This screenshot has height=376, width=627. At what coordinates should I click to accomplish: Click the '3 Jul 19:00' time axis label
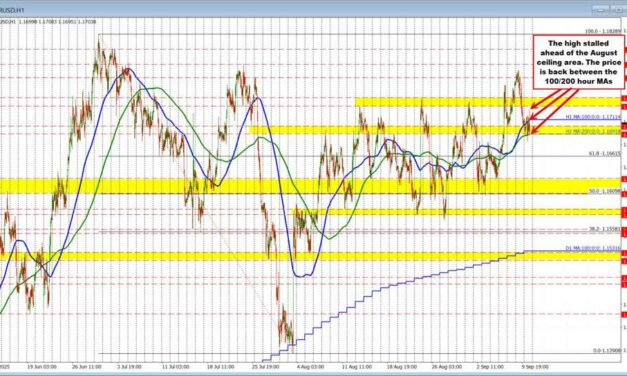pos(129,366)
